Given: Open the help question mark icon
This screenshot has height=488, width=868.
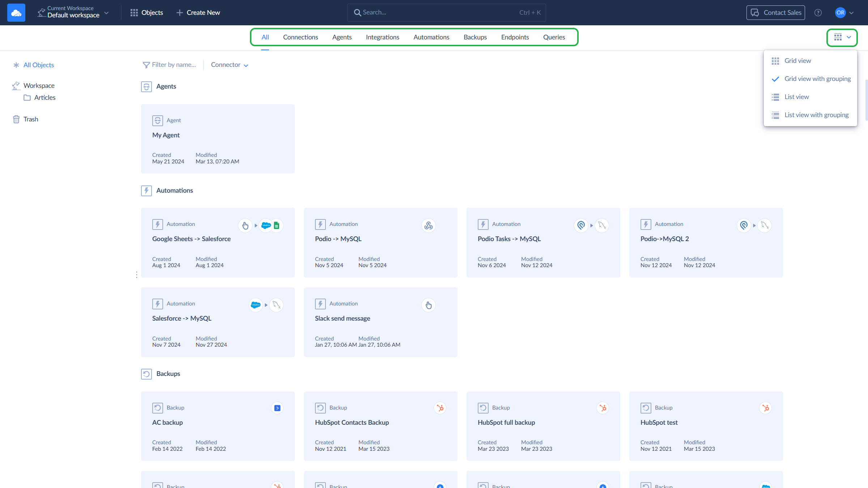Looking at the screenshot, I should pyautogui.click(x=818, y=13).
